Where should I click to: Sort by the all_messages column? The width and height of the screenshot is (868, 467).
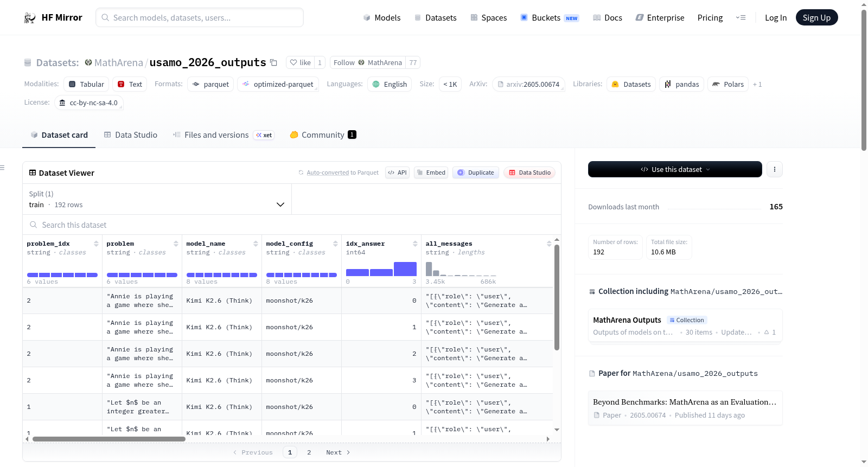(x=549, y=244)
